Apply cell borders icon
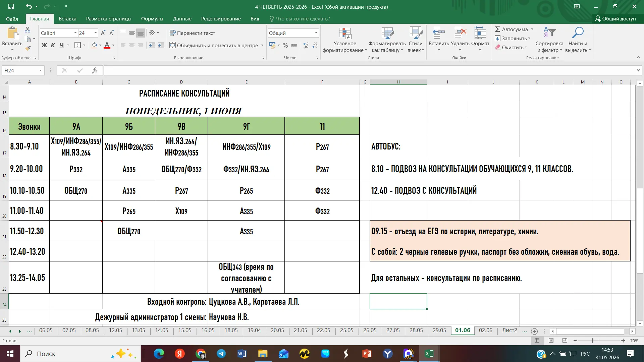The height and width of the screenshot is (362, 644). click(x=77, y=45)
